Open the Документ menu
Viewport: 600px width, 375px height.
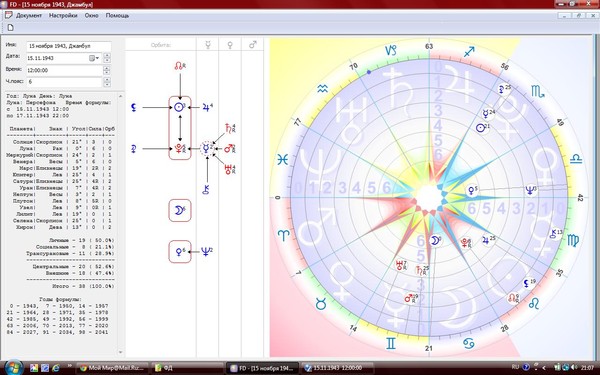point(29,16)
